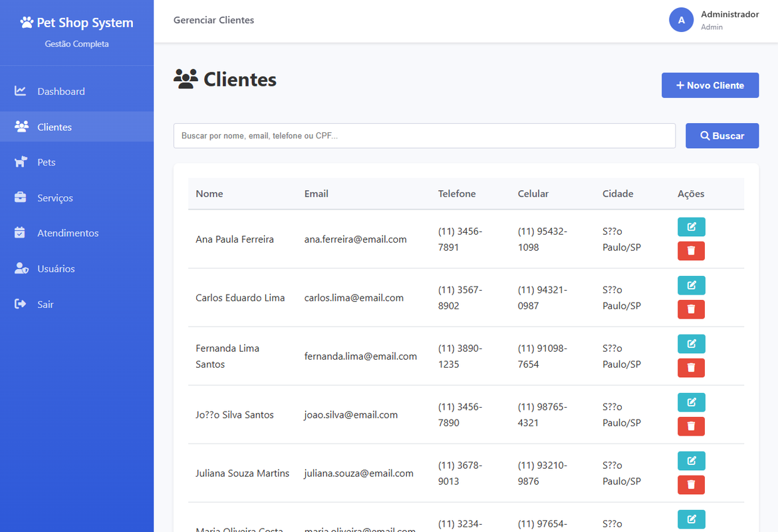Click phone (11) 3890-1235
This screenshot has height=532, width=778.
point(460,356)
